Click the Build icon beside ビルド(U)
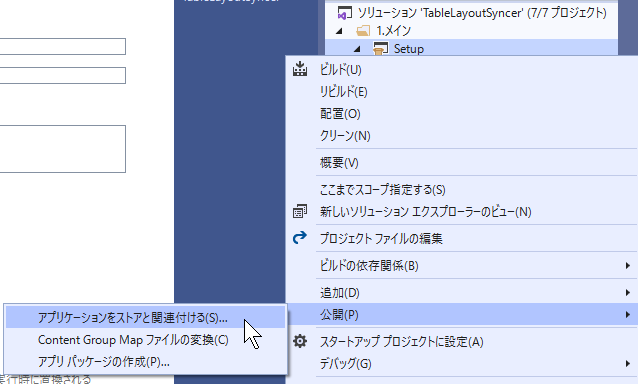This screenshot has width=638, height=384. 300,69
